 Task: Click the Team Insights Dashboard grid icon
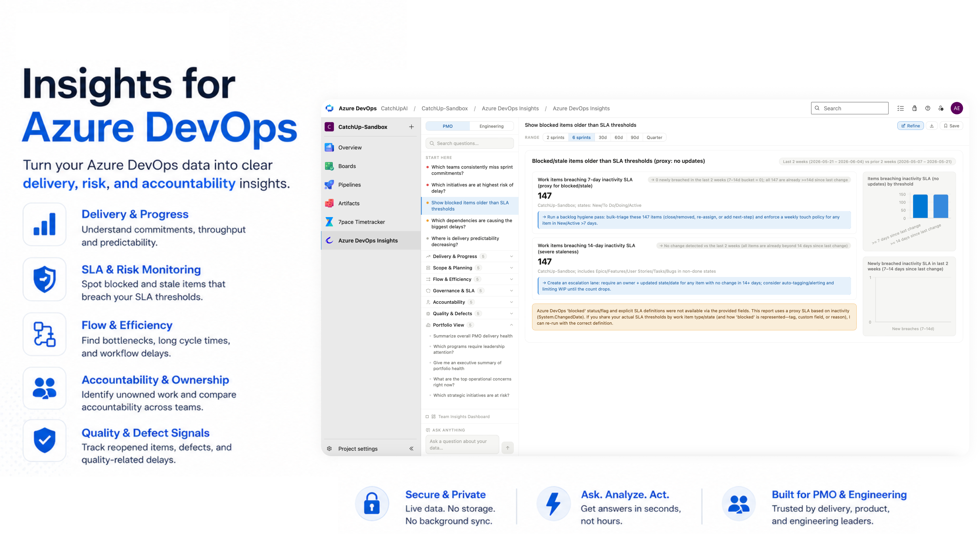point(433,417)
